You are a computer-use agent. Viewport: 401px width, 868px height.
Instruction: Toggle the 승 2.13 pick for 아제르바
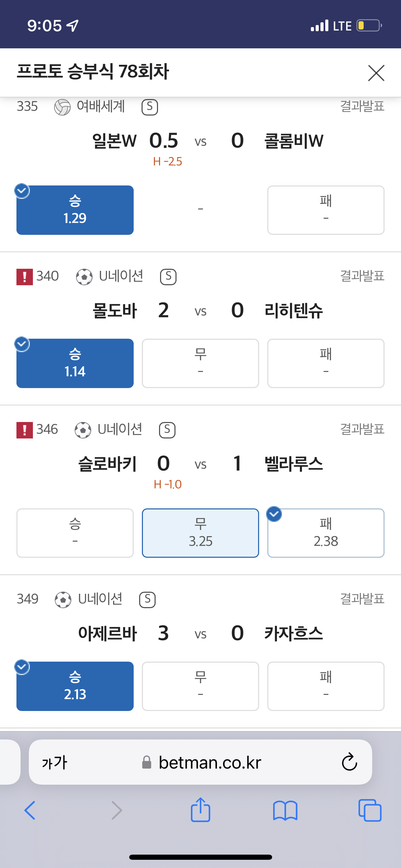[x=75, y=686]
